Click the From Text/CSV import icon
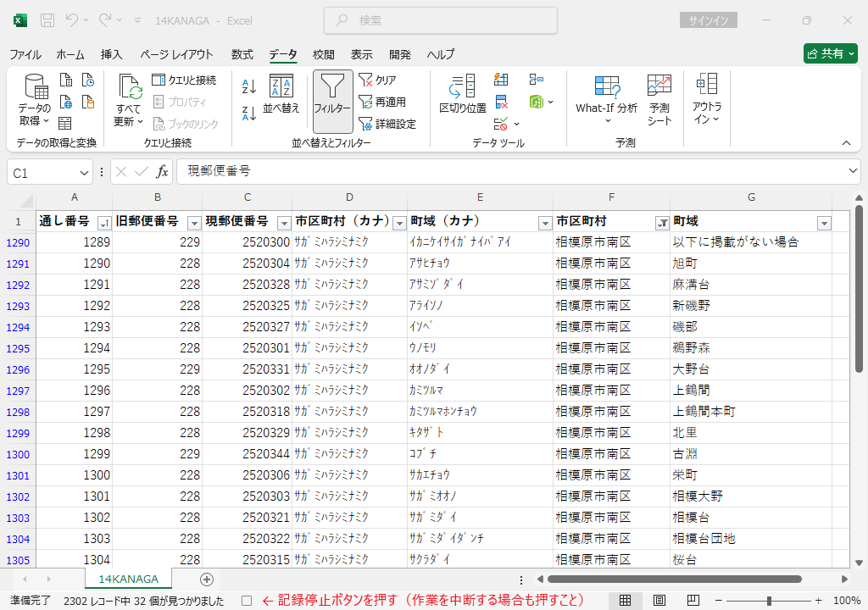The height and width of the screenshot is (610, 868). pos(66,80)
